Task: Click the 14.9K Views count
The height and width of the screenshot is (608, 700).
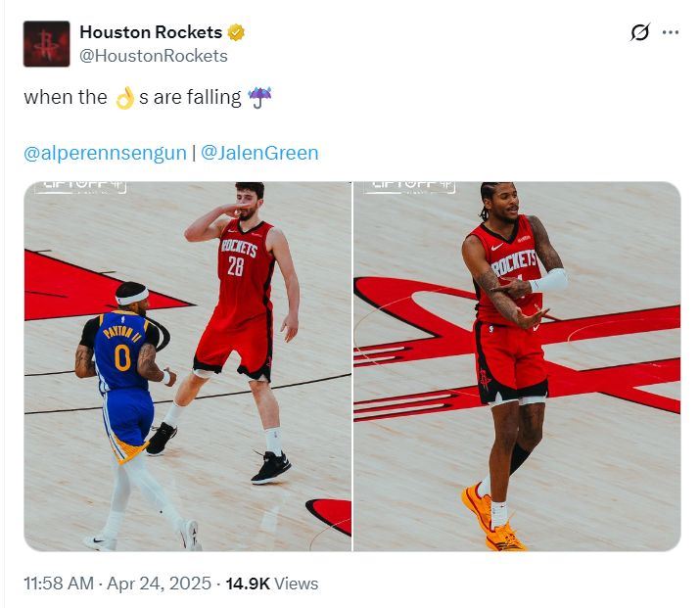Action: [x=272, y=584]
